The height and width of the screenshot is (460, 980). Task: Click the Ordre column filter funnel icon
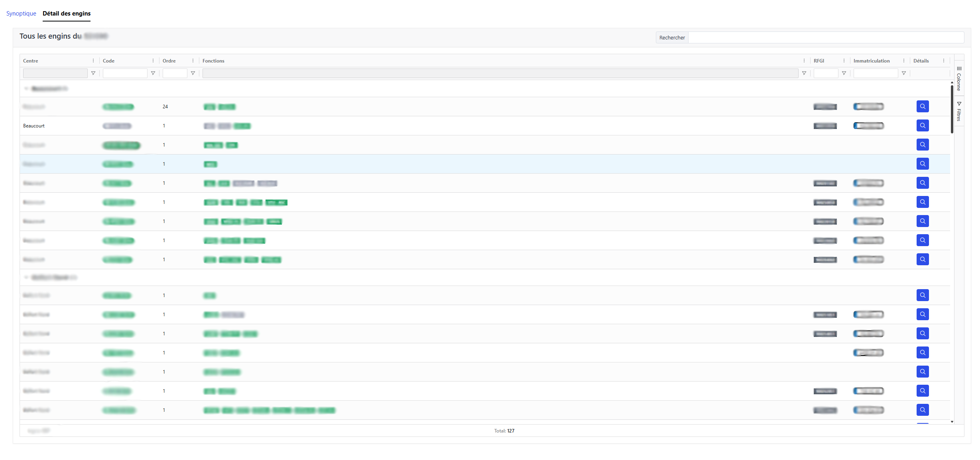pyautogui.click(x=193, y=73)
